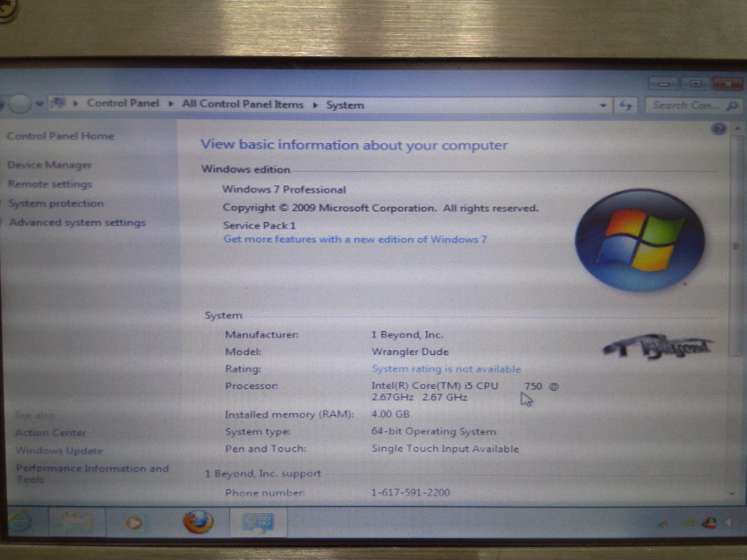Viewport: 747px width, 560px height.
Task: Click the System window taskbar button
Action: (x=258, y=523)
